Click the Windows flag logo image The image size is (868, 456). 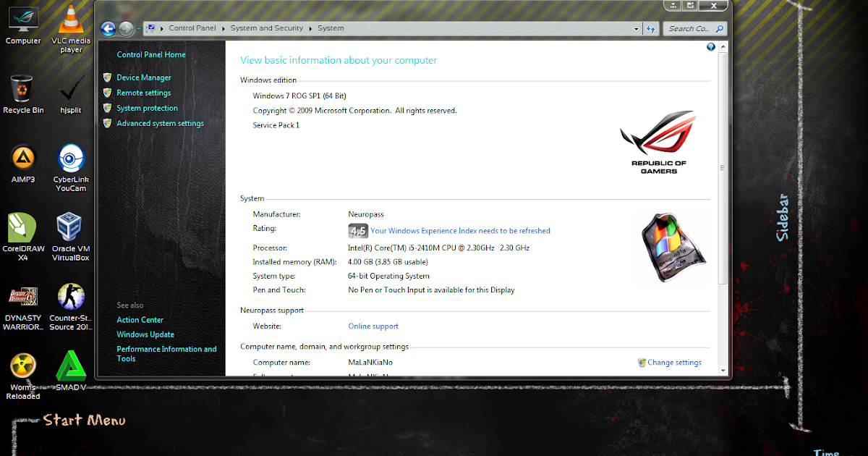pyautogui.click(x=673, y=248)
